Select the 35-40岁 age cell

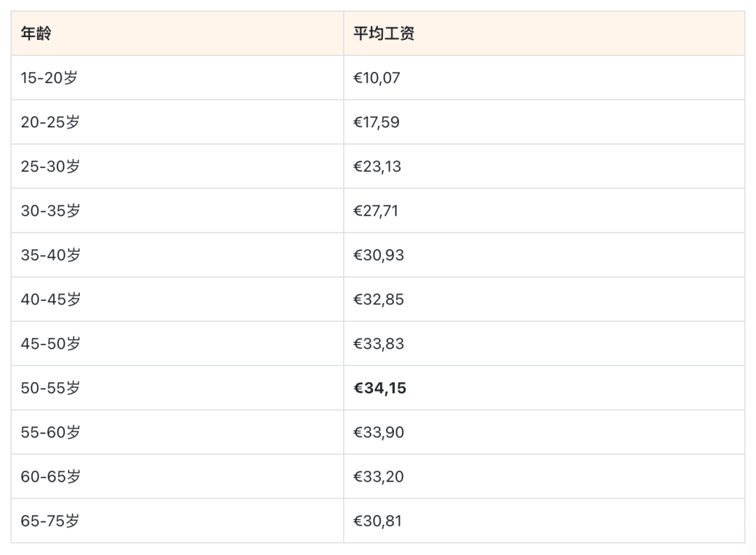pyautogui.click(x=50, y=255)
